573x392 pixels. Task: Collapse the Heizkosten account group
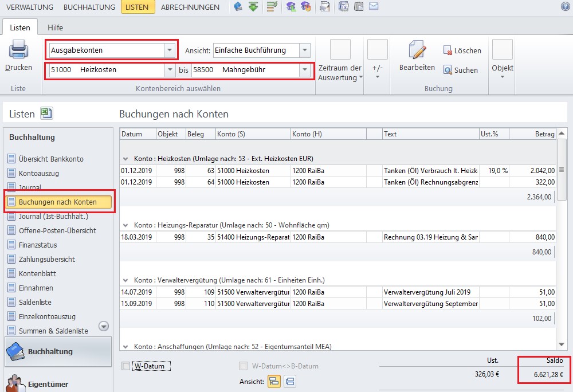pyautogui.click(x=125, y=159)
